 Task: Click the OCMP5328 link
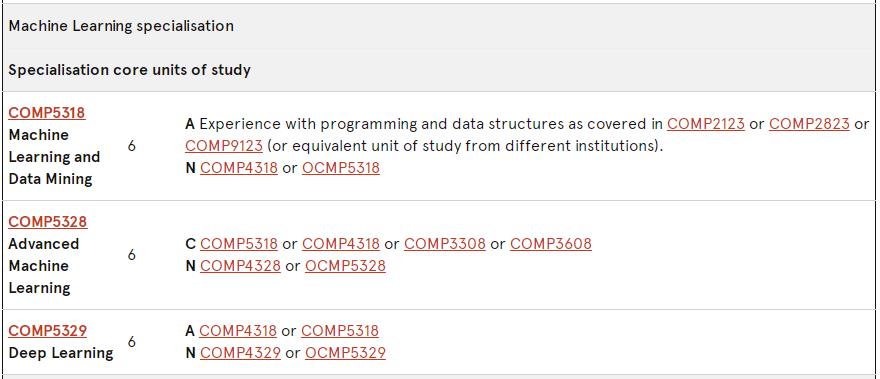coord(345,266)
